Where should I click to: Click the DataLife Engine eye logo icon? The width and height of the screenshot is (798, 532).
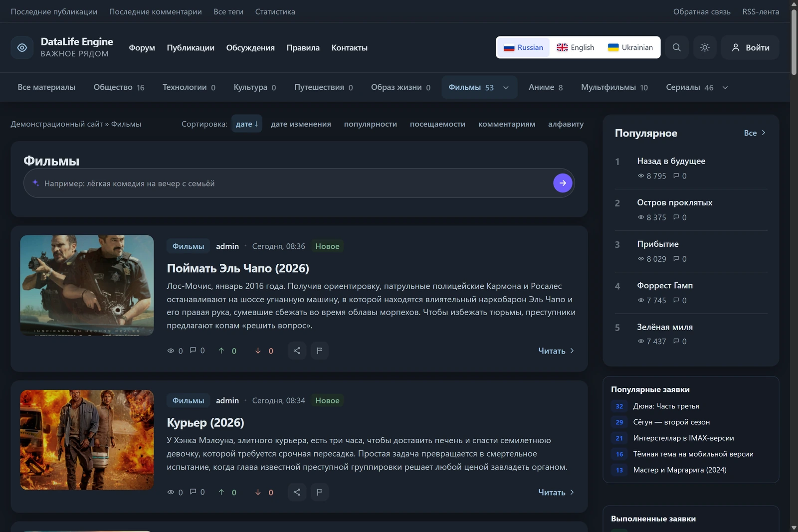click(x=22, y=47)
